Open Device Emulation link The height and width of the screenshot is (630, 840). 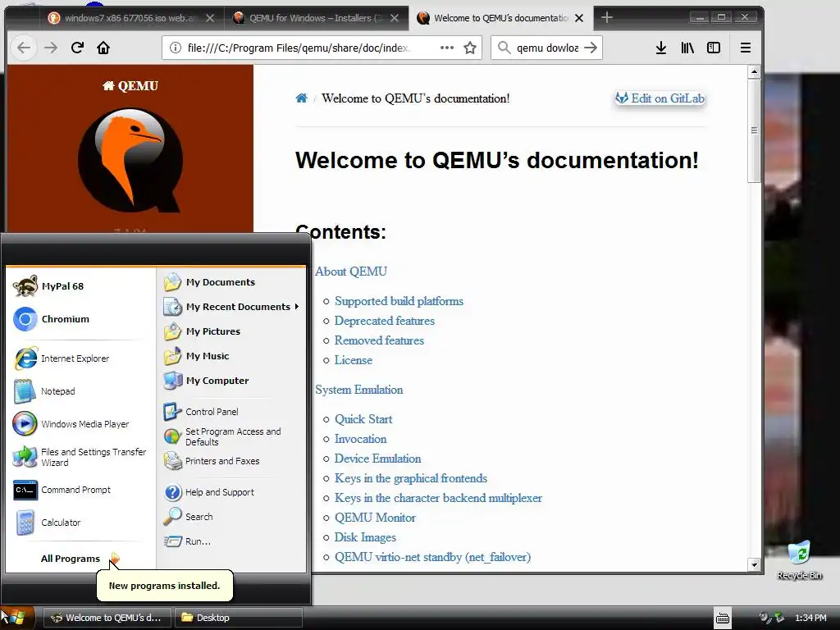point(377,459)
